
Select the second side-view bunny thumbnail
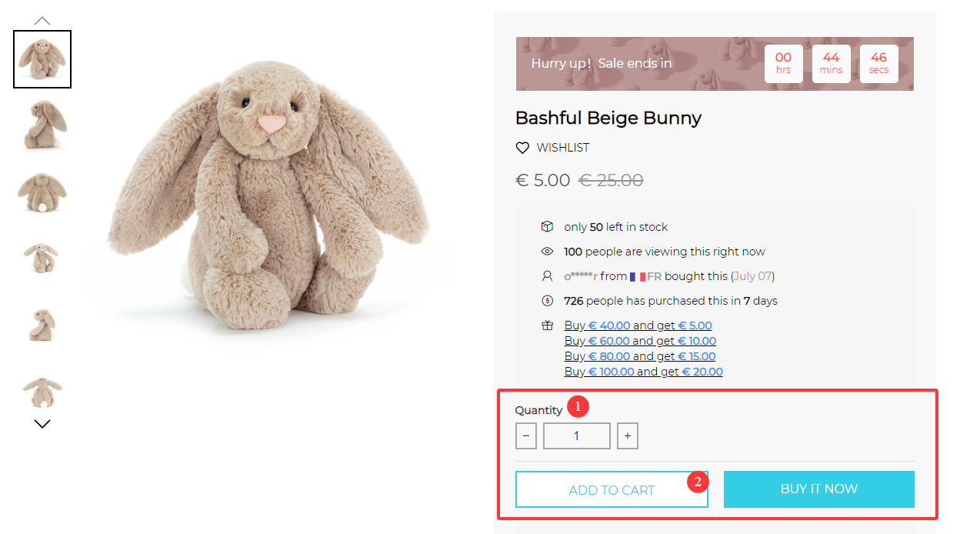click(42, 125)
